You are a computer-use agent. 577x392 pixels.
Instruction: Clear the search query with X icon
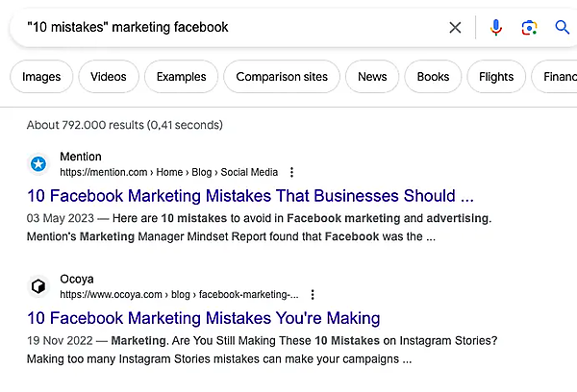tap(455, 27)
